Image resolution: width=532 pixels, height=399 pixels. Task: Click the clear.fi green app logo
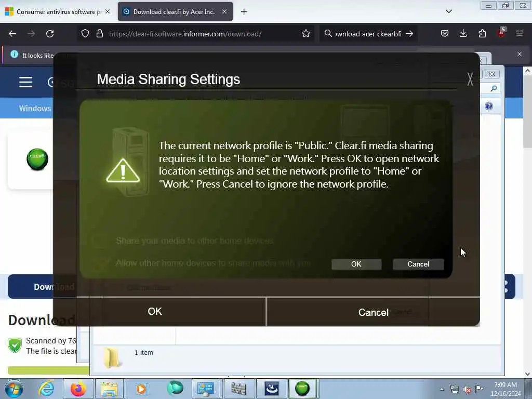point(37,159)
